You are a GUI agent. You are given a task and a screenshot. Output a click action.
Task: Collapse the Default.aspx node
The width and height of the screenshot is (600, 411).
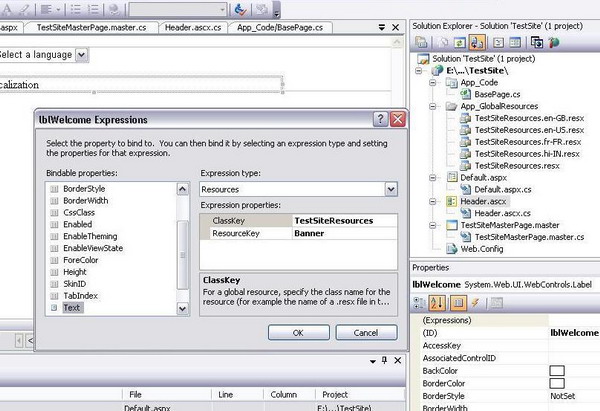coord(433,178)
